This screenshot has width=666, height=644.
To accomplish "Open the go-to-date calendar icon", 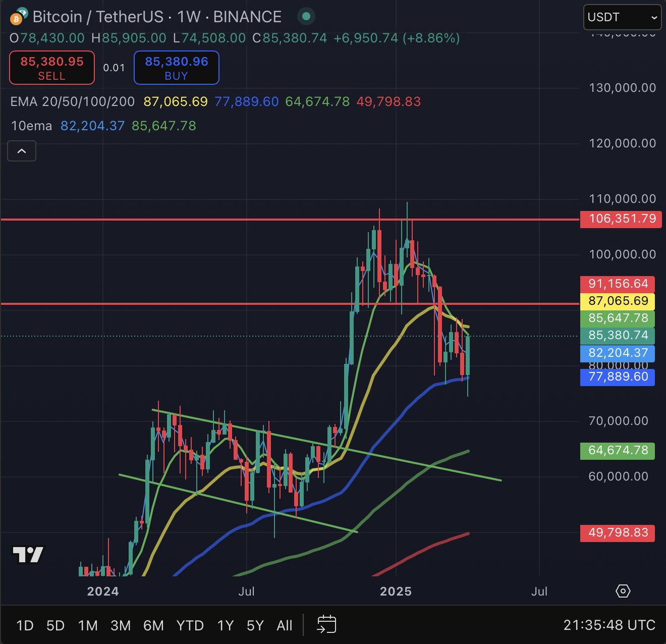I will [326, 625].
